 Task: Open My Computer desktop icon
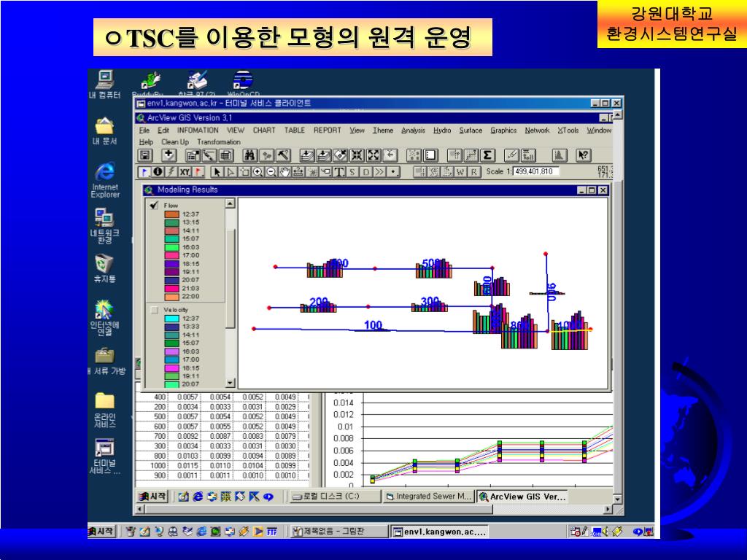coord(104,85)
